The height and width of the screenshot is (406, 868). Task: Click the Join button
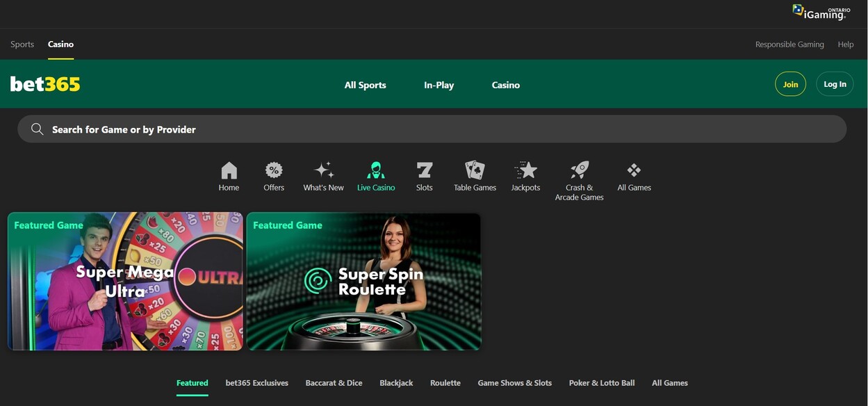790,84
